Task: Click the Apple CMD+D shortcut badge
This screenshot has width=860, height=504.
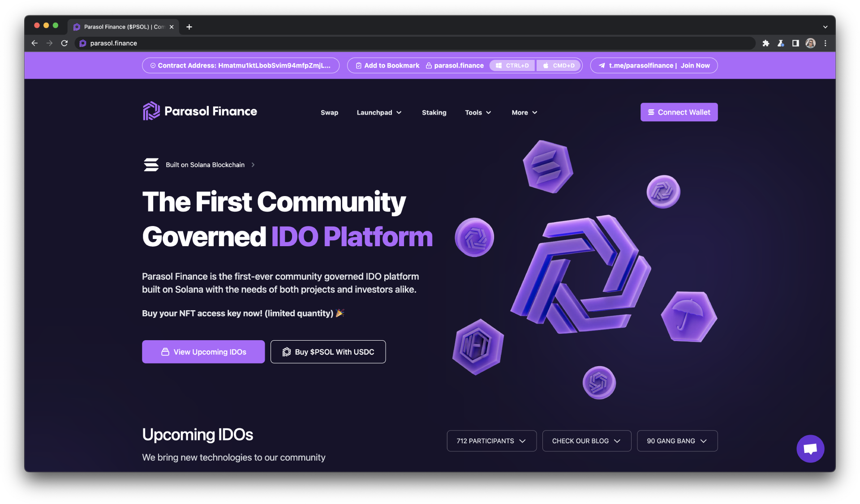Action: tap(559, 65)
